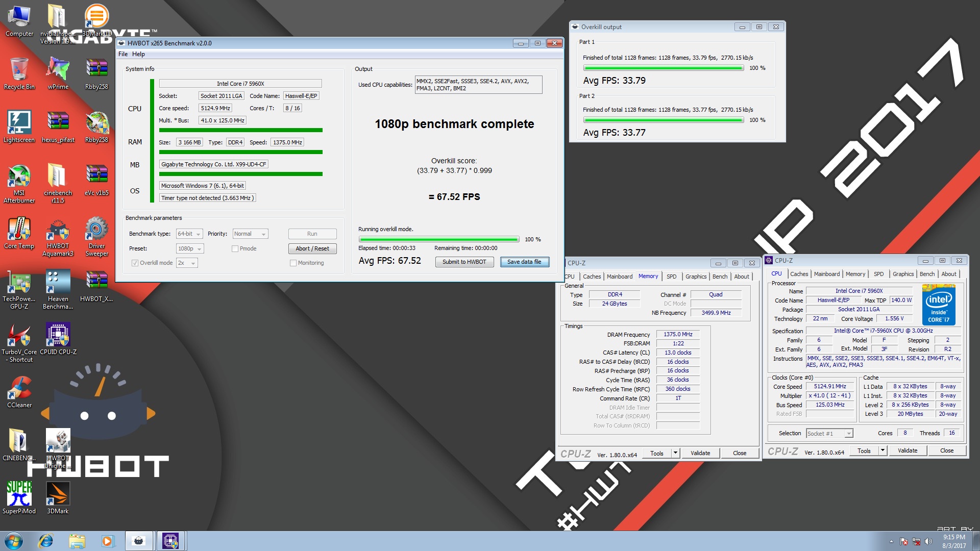Switch to SPD tab in CPU-Z Memory window
The width and height of the screenshot is (980, 551).
pyautogui.click(x=671, y=277)
